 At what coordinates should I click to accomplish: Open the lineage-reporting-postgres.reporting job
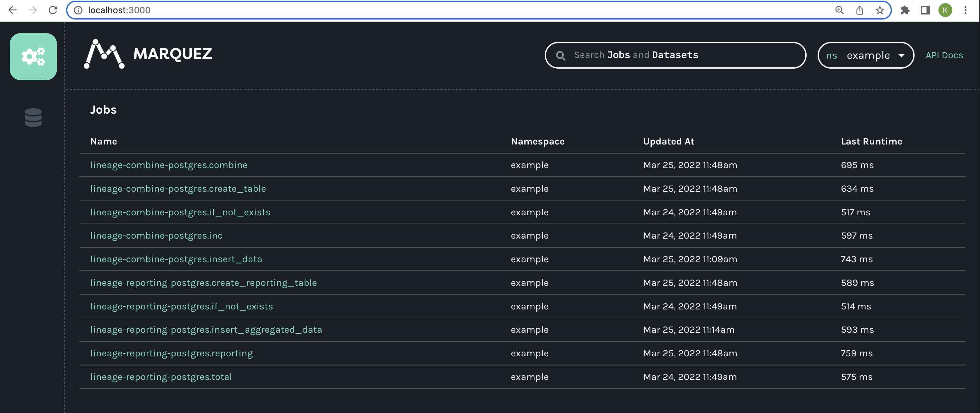point(171,353)
